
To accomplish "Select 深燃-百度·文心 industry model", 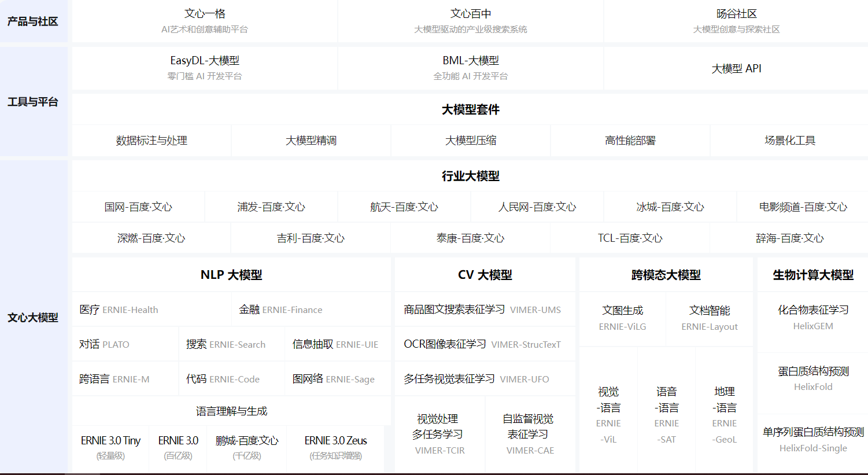I will pos(152,238).
